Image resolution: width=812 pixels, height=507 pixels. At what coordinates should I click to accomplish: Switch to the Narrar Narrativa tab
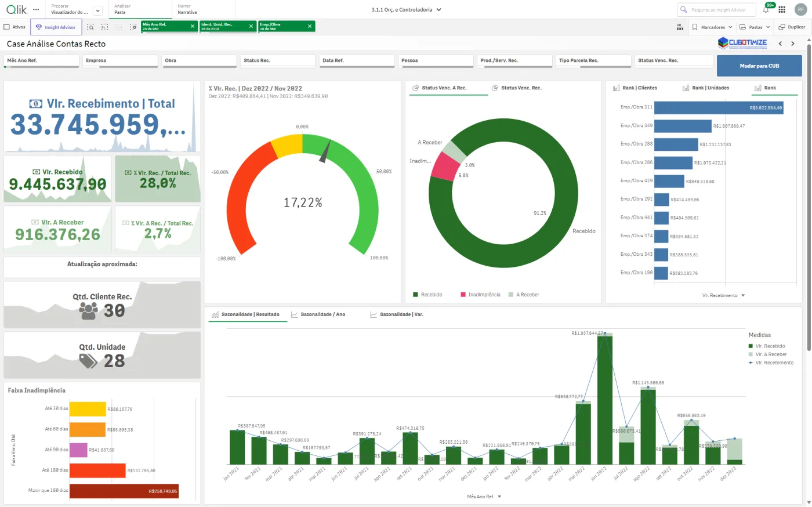(x=204, y=9)
